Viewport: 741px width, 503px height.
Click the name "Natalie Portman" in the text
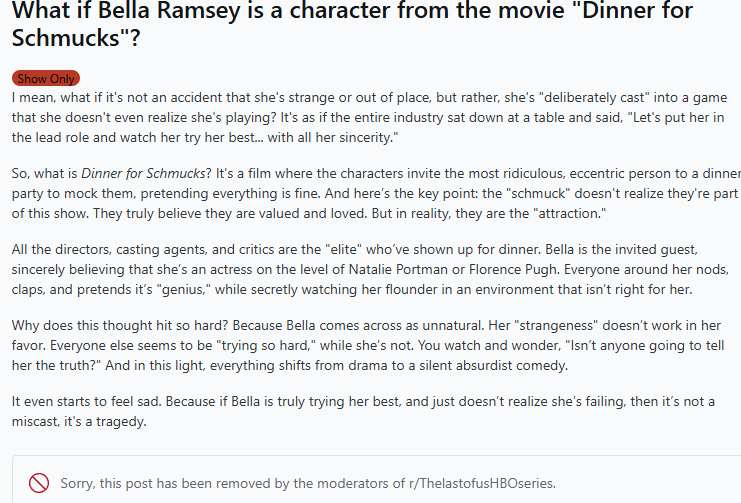point(398,269)
